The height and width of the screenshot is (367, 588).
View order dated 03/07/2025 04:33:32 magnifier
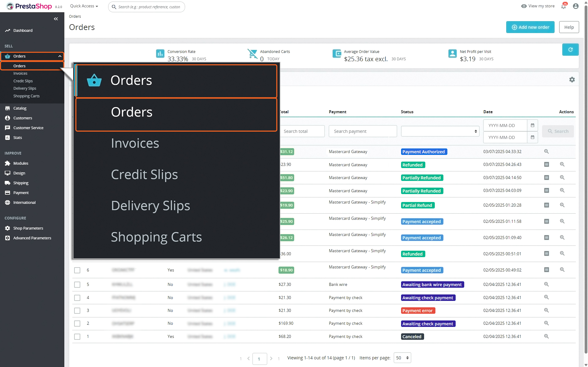(x=546, y=152)
